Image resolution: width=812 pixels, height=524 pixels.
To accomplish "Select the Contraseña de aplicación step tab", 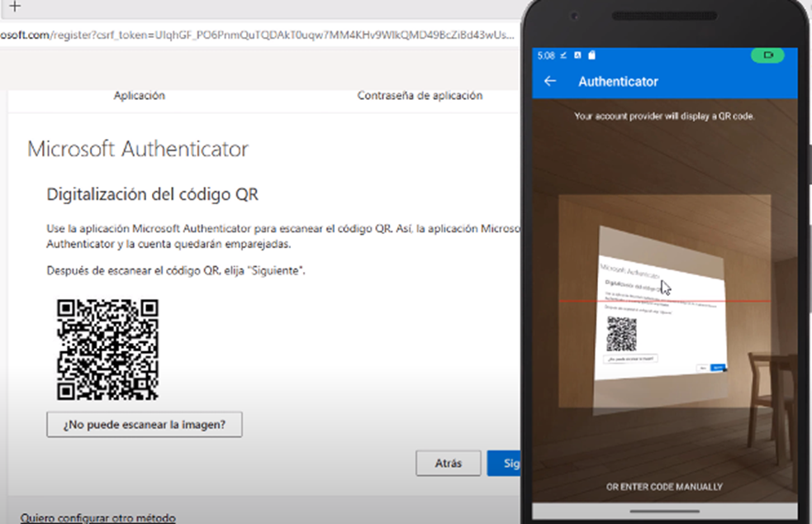I will click(x=420, y=95).
